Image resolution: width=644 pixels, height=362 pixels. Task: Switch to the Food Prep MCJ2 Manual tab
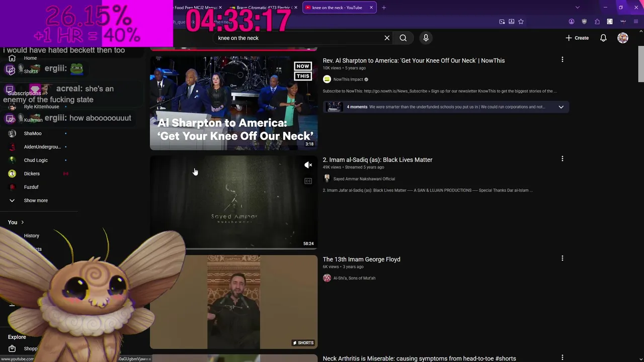[x=196, y=8]
